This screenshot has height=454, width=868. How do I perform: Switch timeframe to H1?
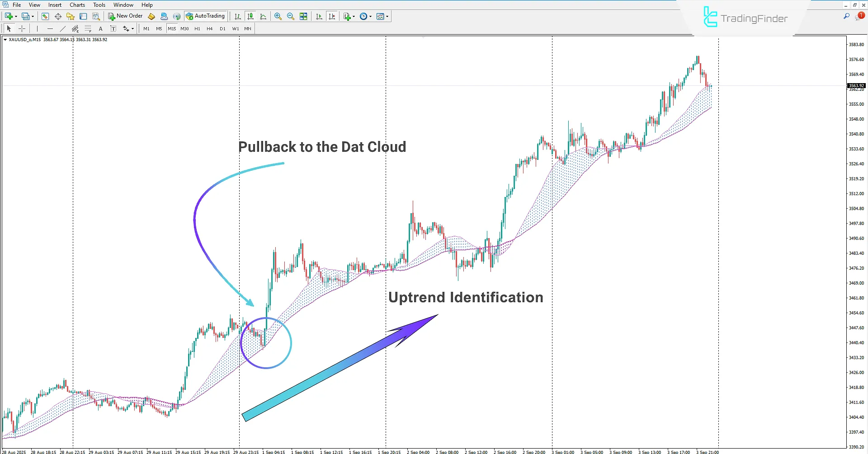(x=197, y=28)
